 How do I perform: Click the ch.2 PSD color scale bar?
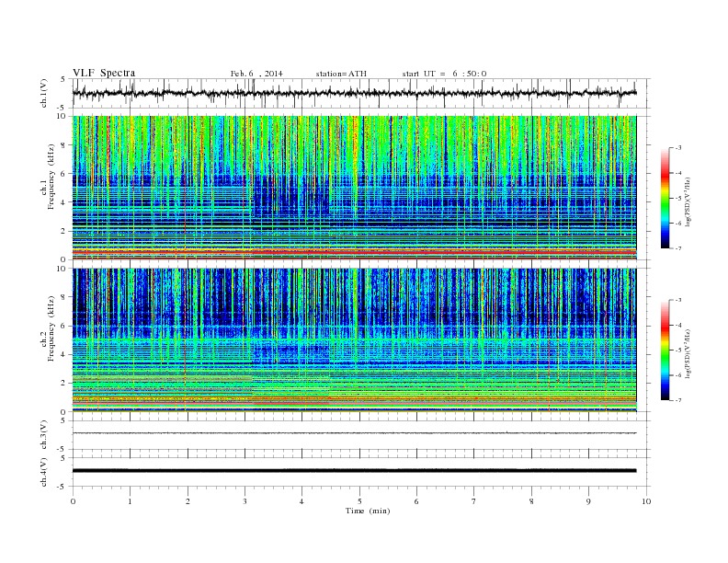[x=665, y=350]
